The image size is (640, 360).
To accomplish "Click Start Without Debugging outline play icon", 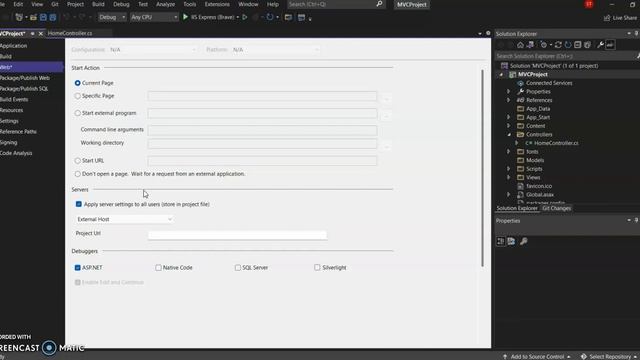I will pos(245,17).
